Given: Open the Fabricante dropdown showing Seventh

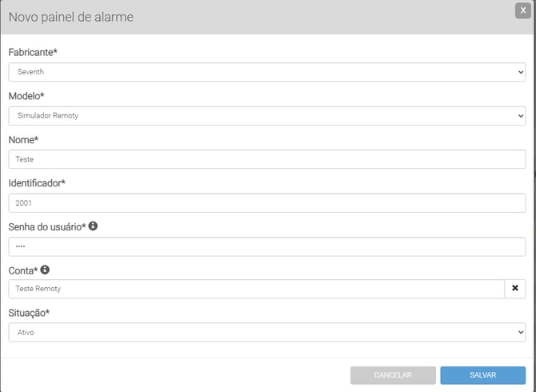Looking at the screenshot, I should (x=266, y=72).
